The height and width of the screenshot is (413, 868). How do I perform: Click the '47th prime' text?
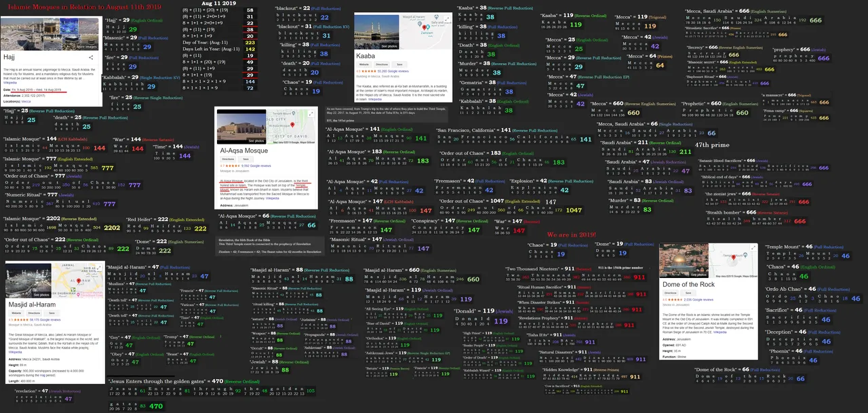(713, 145)
